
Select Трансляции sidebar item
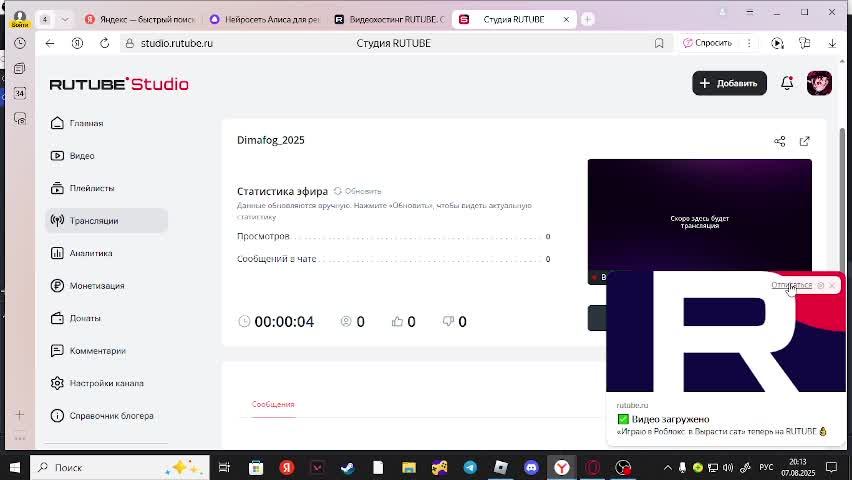106,221
